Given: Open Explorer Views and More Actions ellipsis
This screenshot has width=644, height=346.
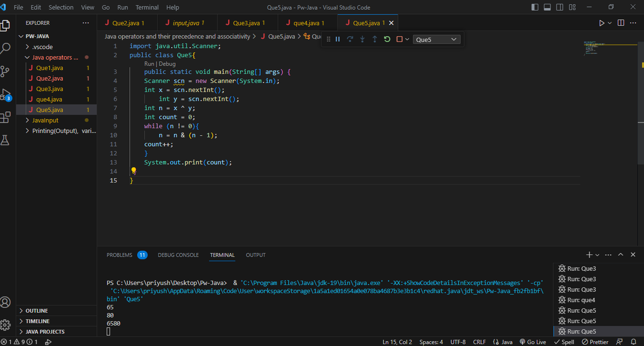Looking at the screenshot, I should click(86, 23).
